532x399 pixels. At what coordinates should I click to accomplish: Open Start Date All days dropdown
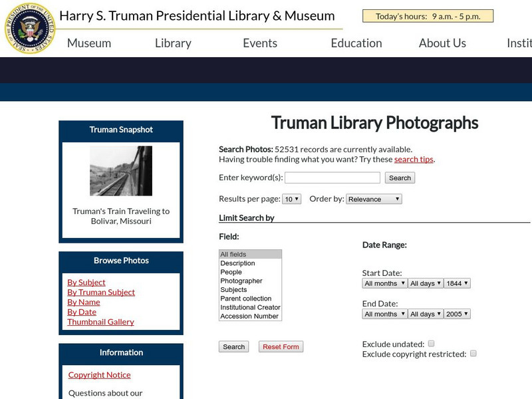426,283
